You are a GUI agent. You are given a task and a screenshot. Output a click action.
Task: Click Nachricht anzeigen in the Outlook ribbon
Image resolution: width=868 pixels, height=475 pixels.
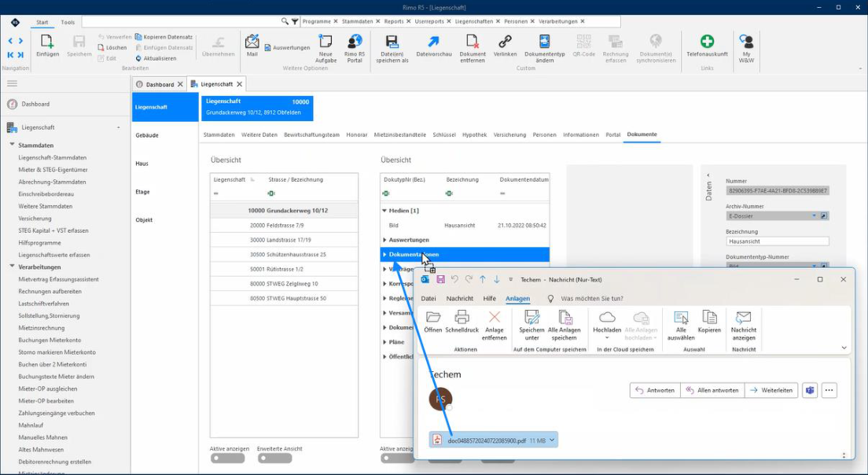coord(744,326)
